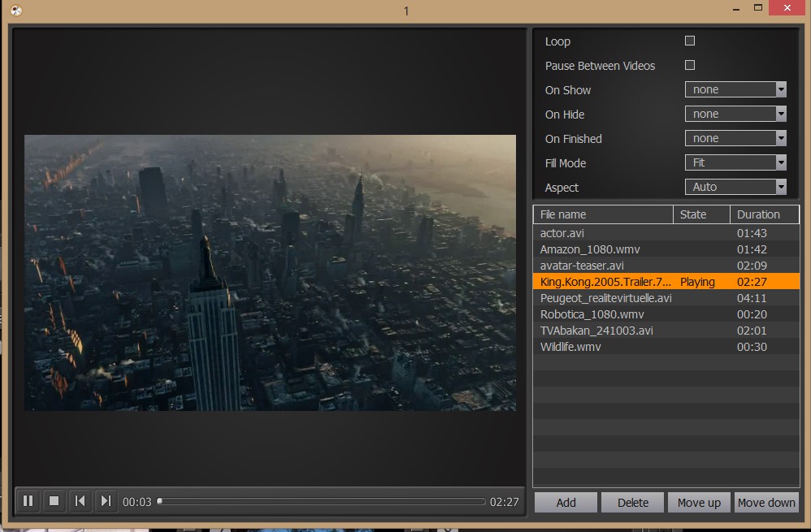
Task: Click the application icon in title bar
Action: pos(16,10)
